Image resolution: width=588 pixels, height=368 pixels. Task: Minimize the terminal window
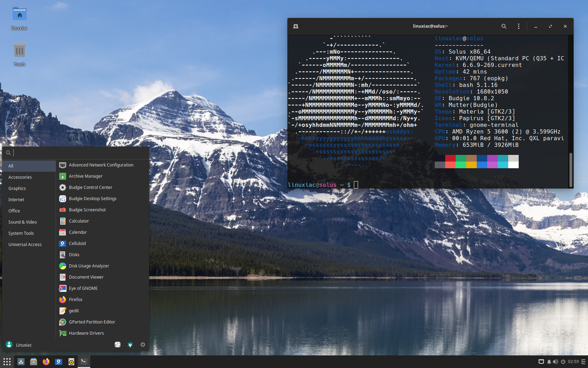[535, 26]
